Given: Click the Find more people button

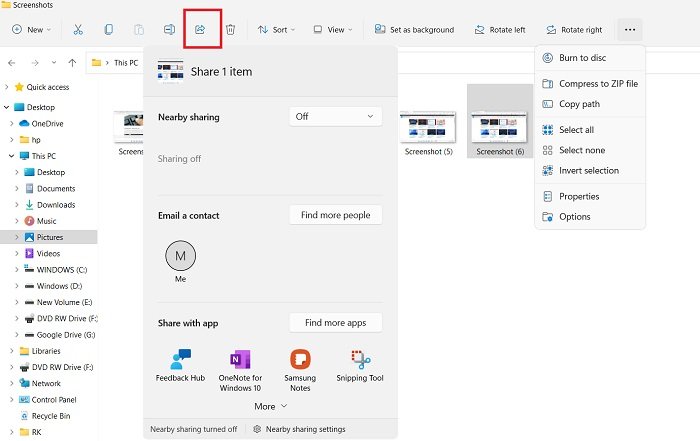Looking at the screenshot, I should pos(335,215).
